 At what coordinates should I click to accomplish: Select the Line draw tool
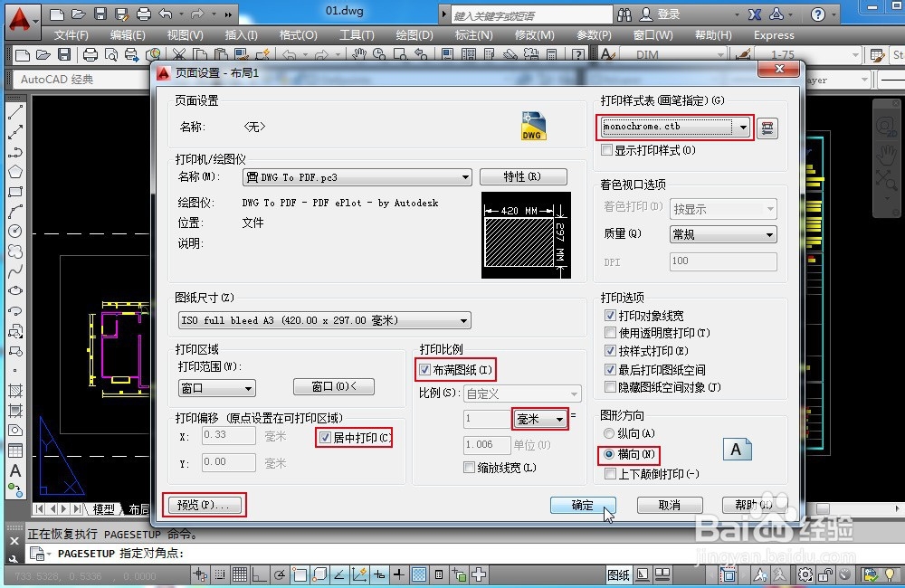tap(15, 112)
